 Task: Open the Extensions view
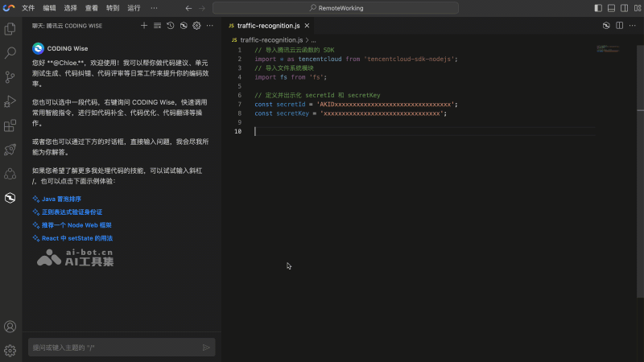[x=10, y=125]
